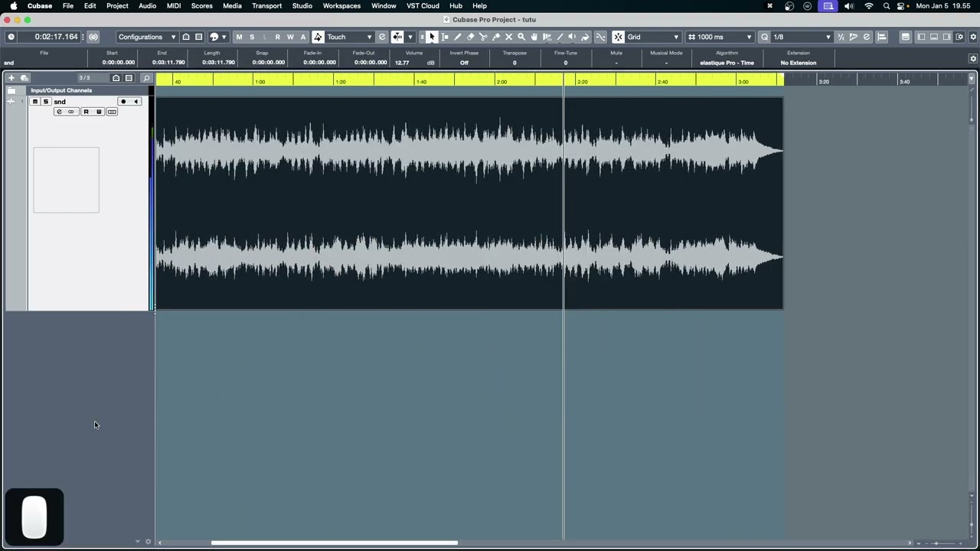
Task: Select the Play speaker tool
Action: (x=572, y=37)
